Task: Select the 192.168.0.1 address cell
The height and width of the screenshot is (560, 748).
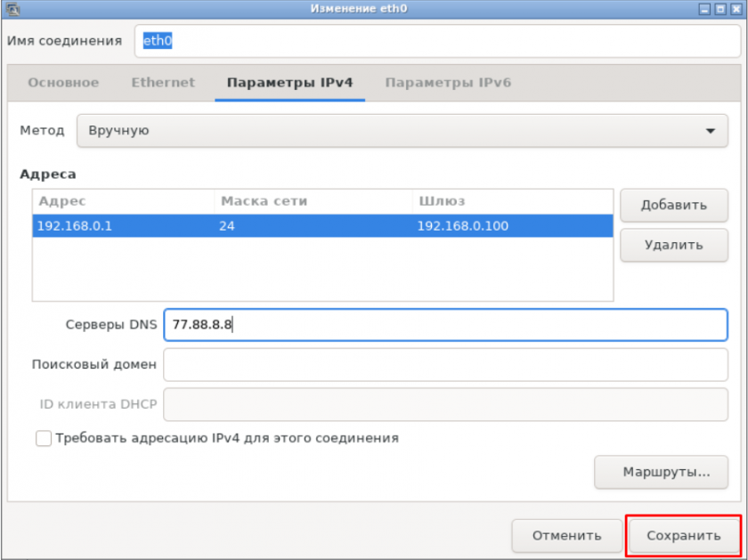Action: [123, 226]
